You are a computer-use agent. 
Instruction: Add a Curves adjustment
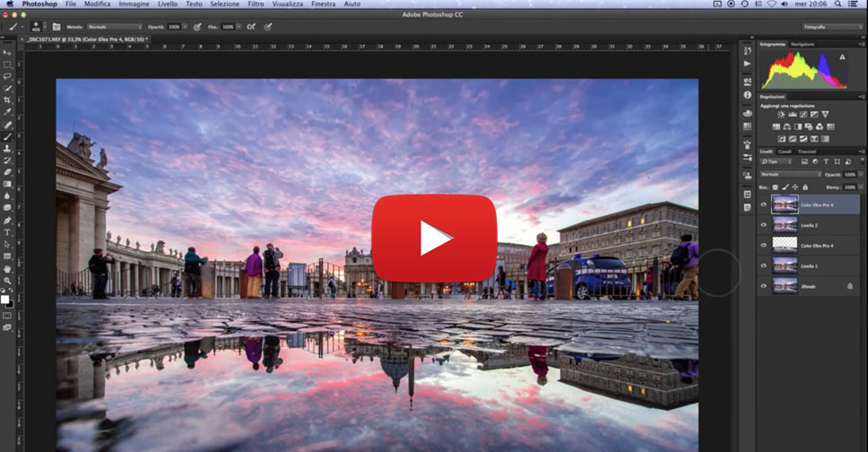tap(803, 115)
